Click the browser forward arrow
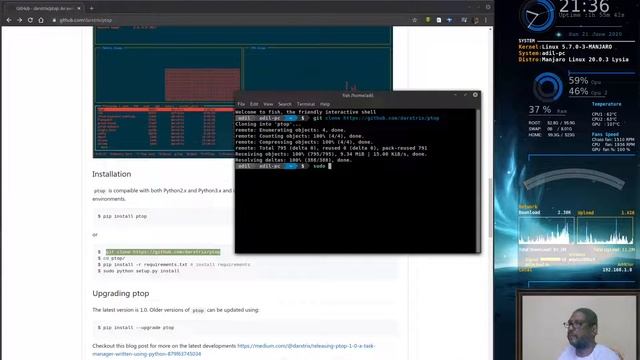 [19, 20]
